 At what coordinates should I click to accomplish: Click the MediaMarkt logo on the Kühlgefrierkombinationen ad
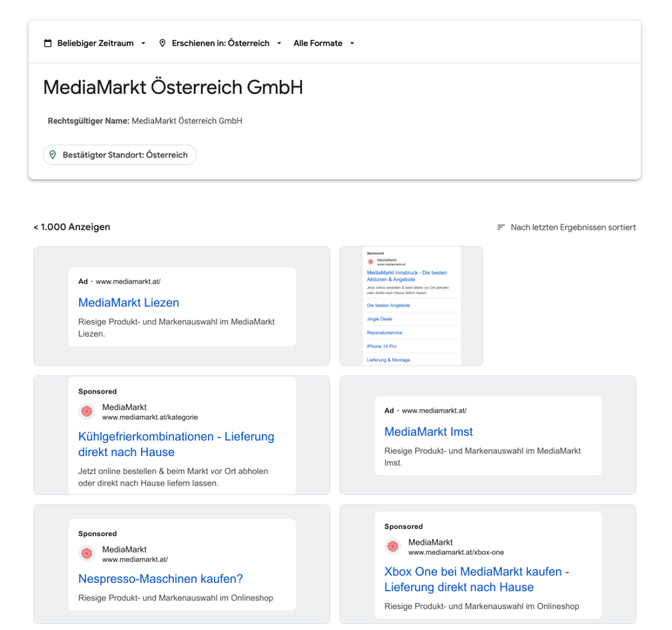coord(87,411)
